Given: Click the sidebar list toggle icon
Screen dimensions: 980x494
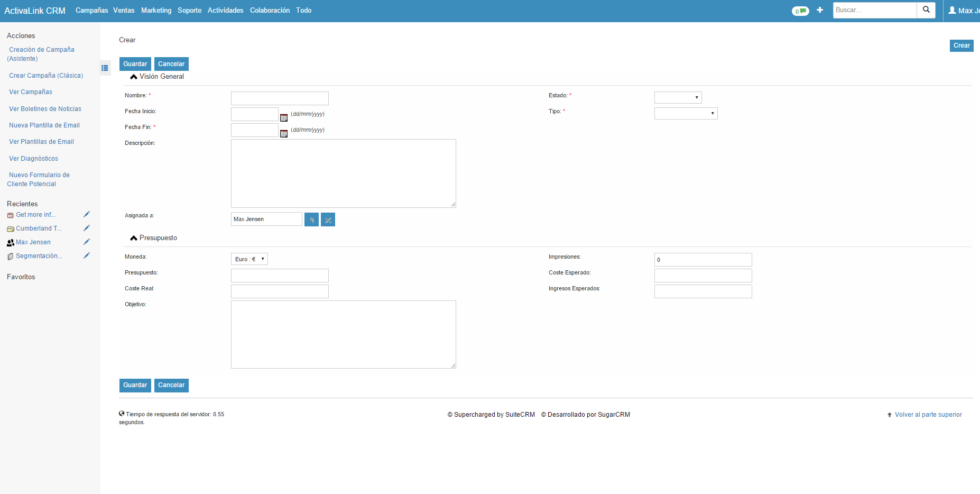Looking at the screenshot, I should coord(105,68).
